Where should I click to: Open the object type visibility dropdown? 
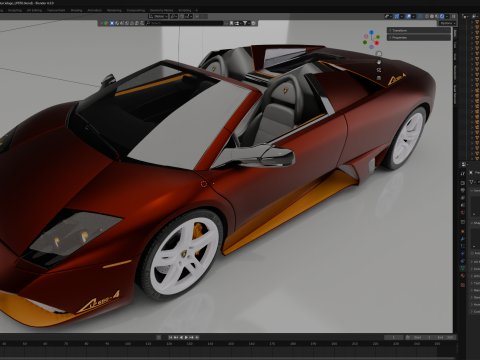(x=388, y=16)
